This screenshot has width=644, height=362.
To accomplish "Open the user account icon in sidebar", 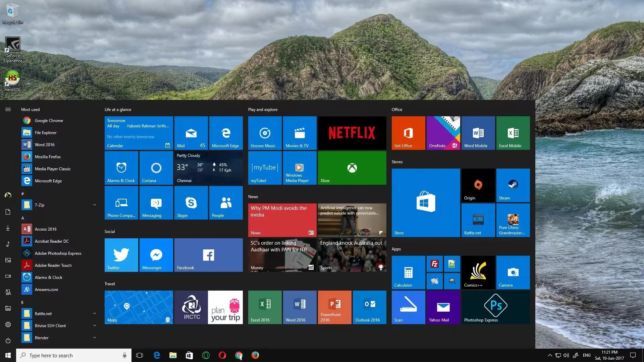I will click(8, 195).
